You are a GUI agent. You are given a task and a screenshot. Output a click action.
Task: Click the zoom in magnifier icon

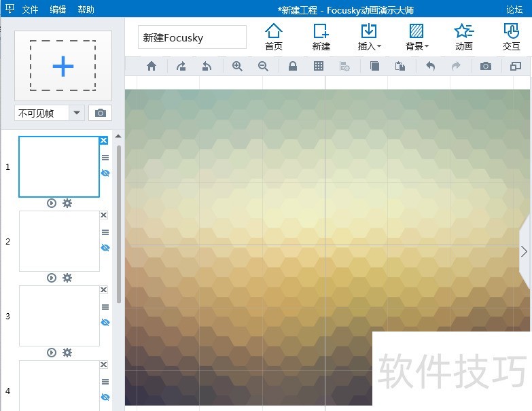[x=237, y=66]
